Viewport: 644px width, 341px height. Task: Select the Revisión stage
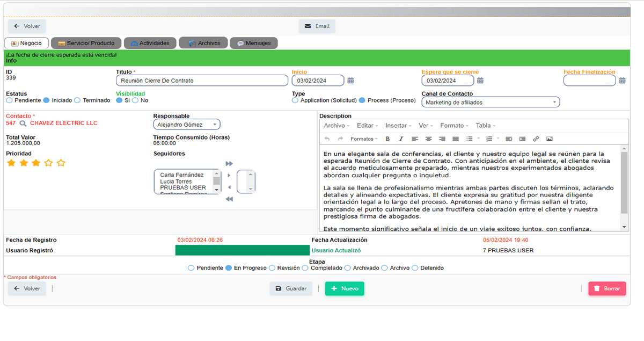[272, 268]
